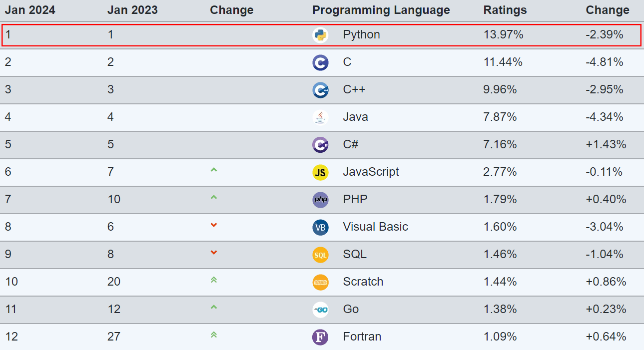
Task: Click the -2.39% change value
Action: click(x=605, y=35)
